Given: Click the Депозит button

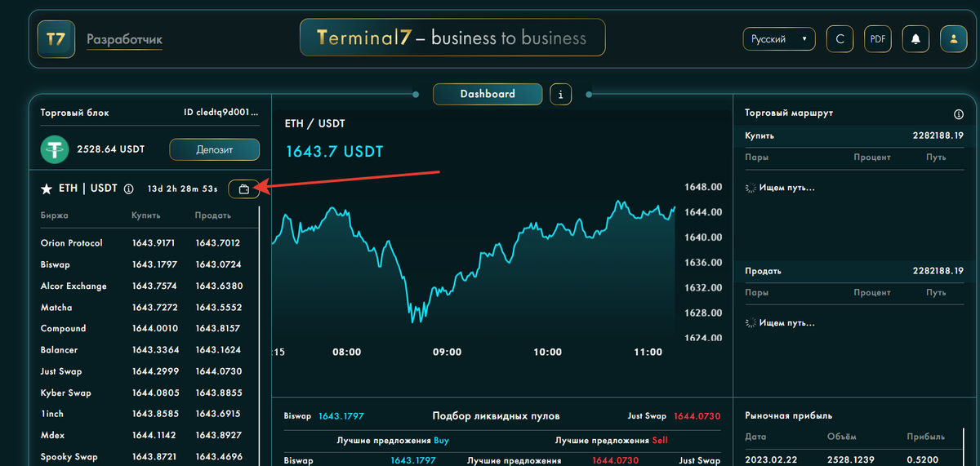Looking at the screenshot, I should [215, 149].
